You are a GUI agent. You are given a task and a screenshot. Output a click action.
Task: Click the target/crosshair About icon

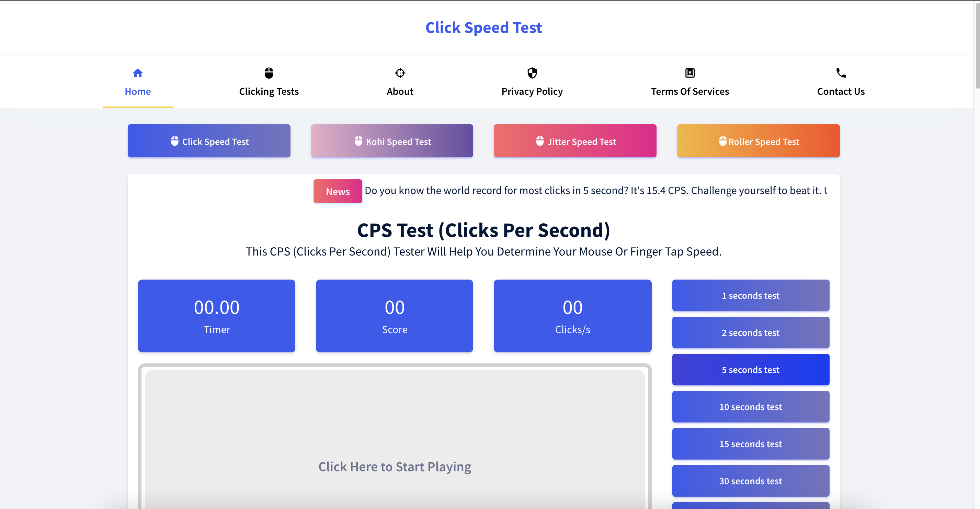coord(400,73)
